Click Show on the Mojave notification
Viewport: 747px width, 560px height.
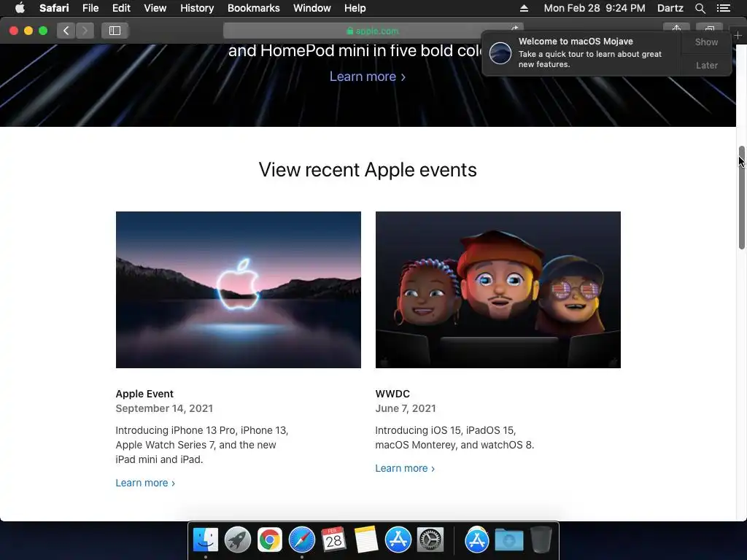click(706, 42)
